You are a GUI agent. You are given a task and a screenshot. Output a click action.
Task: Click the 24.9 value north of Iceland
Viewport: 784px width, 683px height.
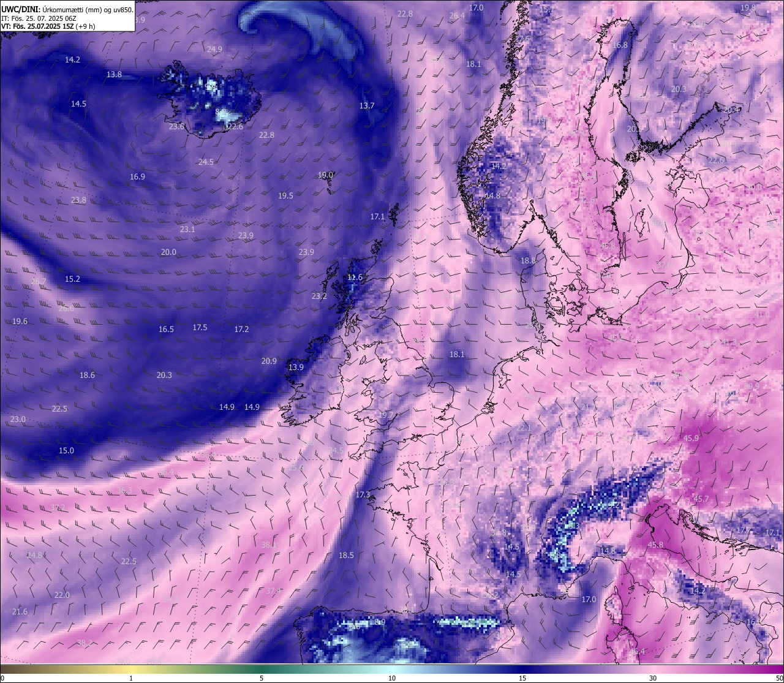[214, 49]
